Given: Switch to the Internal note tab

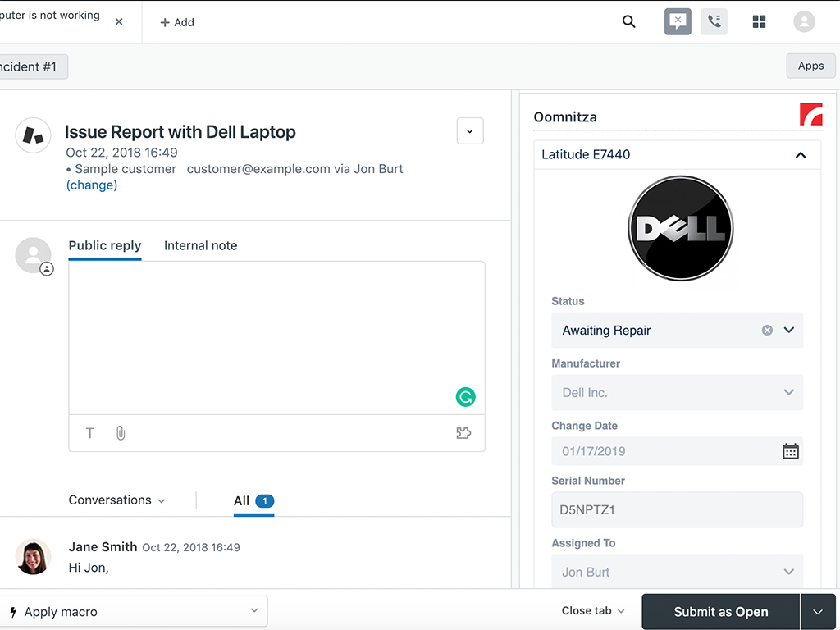Looking at the screenshot, I should tap(200, 245).
